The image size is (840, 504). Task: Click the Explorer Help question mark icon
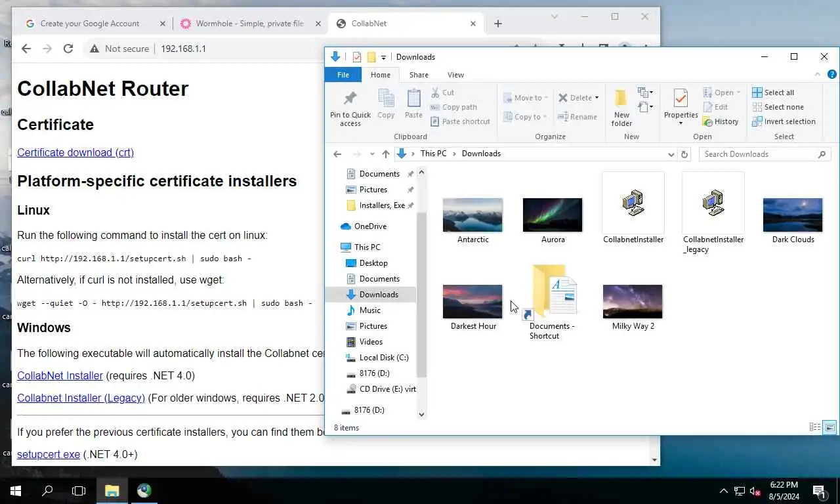(x=832, y=75)
